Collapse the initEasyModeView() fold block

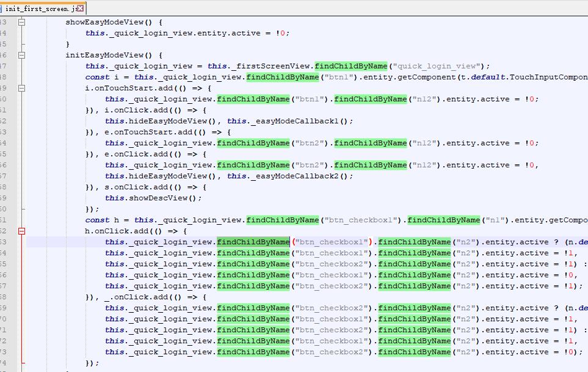[22, 55]
